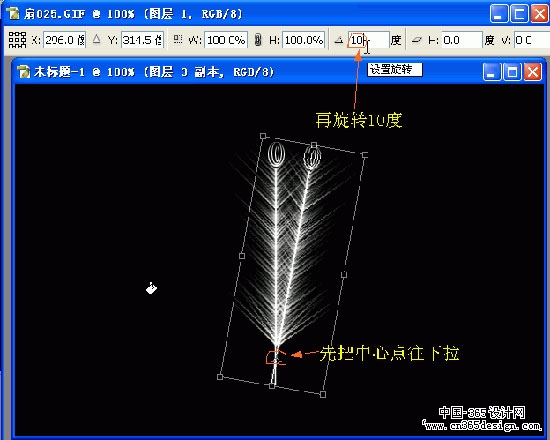Click the rotation field containing 10
Viewport: 550px width, 440px height.
point(368,40)
